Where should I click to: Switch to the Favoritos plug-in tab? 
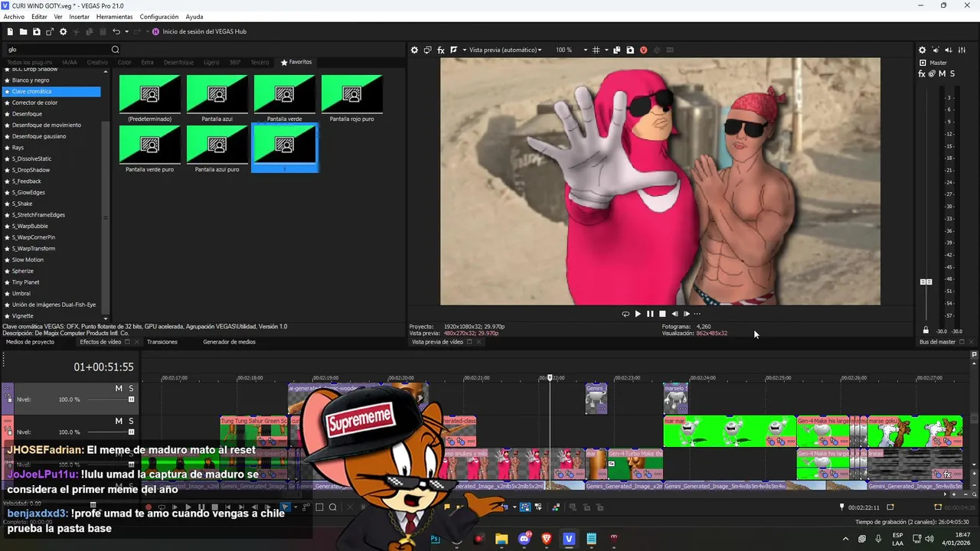296,62
